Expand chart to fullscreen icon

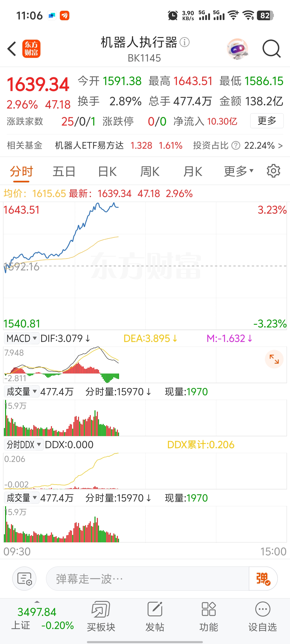pyautogui.click(x=274, y=359)
